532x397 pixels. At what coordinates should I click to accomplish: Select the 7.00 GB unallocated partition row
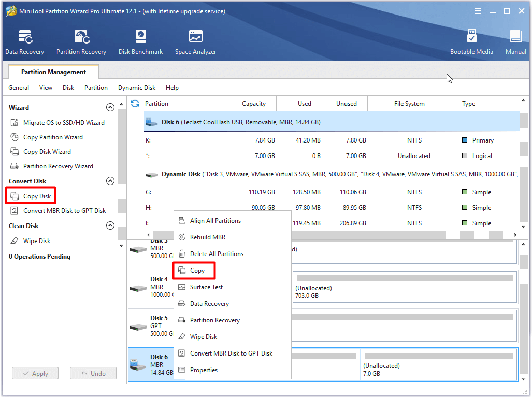click(332, 156)
